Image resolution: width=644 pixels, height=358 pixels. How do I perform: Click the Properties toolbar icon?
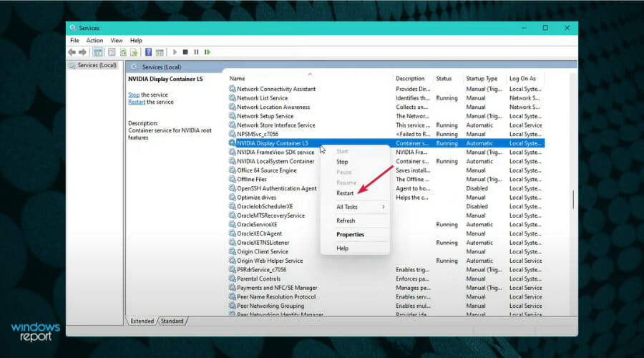112,52
